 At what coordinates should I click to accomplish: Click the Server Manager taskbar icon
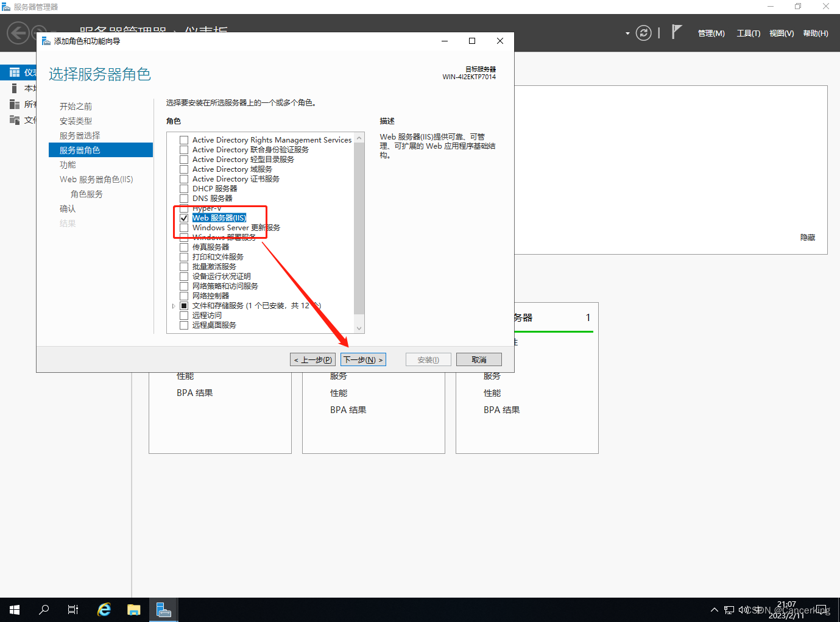tap(163, 610)
